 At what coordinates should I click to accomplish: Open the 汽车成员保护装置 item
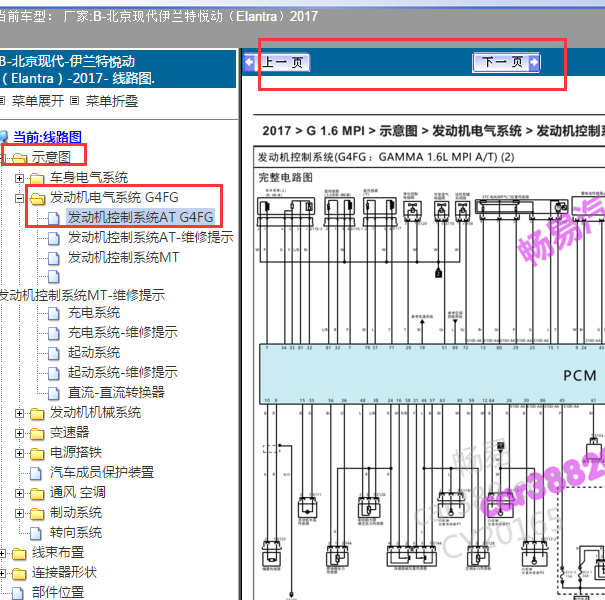(102, 472)
